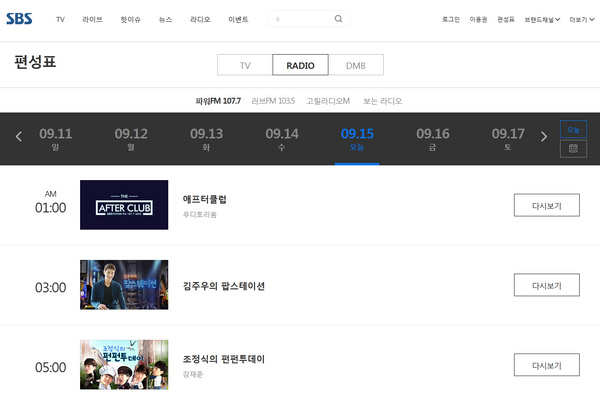This screenshot has width=600, height=393.
Task: Click the 오늘 button beside dates
Action: pyautogui.click(x=573, y=129)
